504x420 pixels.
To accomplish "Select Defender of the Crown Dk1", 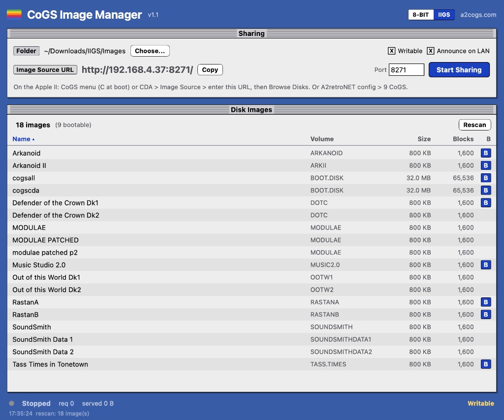I will tap(252, 203).
